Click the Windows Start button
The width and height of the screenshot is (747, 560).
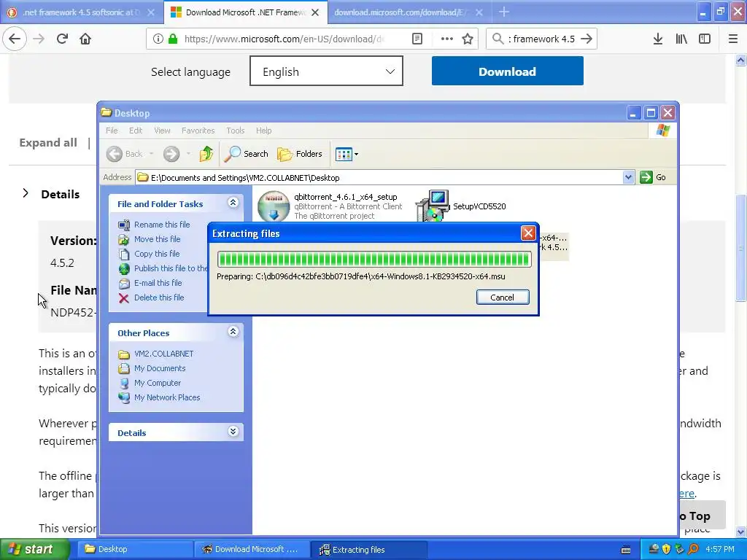(x=35, y=549)
